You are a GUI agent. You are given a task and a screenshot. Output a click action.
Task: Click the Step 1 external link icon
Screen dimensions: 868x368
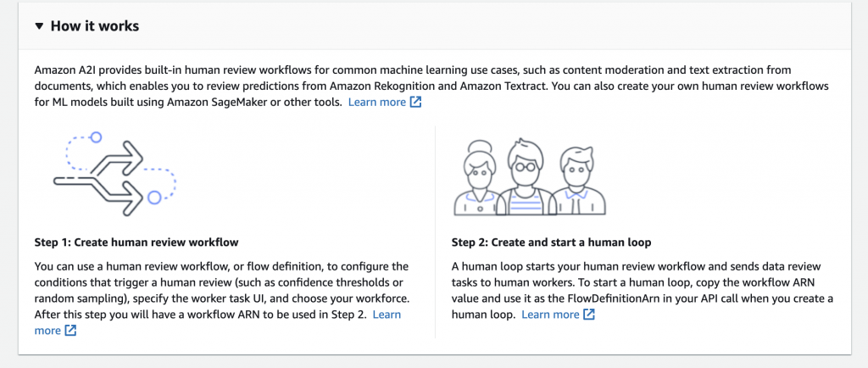pos(70,331)
